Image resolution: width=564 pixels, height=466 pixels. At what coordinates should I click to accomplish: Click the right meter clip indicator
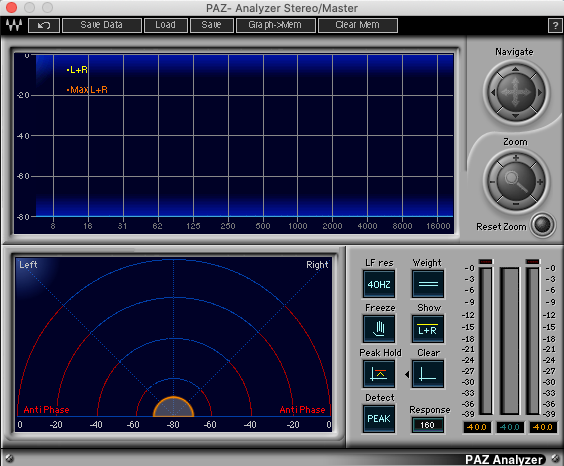coord(532,261)
